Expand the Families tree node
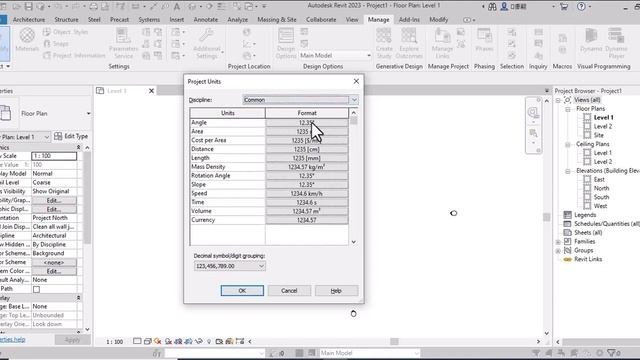 click(558, 242)
